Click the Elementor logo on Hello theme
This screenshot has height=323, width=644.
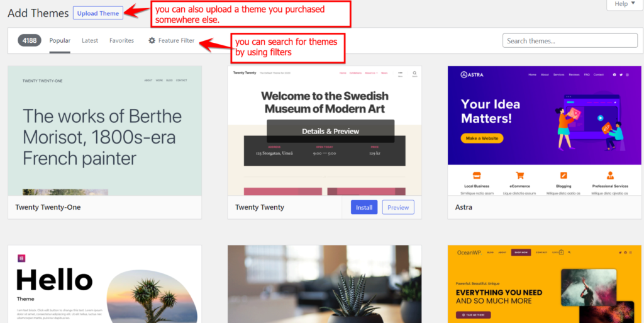(21, 258)
